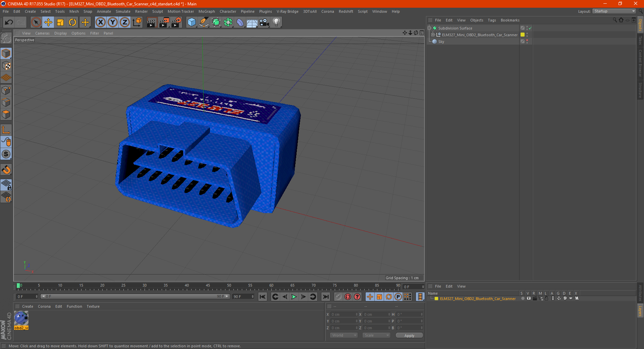Toggle Y axis lock
Screen dimensions: 644x349
click(113, 22)
